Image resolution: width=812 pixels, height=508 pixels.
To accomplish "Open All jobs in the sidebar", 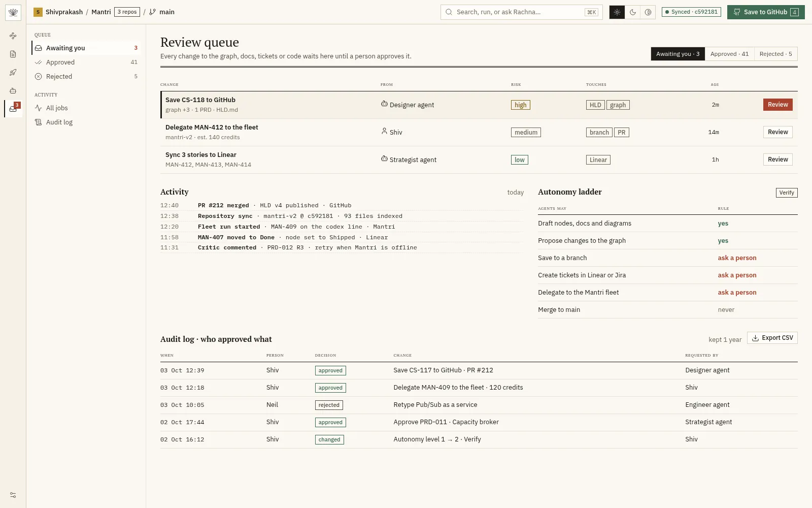I will (x=86, y=108).
